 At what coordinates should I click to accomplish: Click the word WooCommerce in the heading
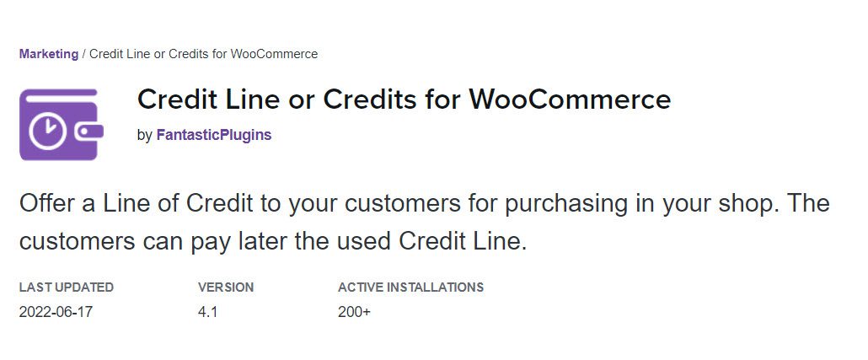pyautogui.click(x=570, y=100)
